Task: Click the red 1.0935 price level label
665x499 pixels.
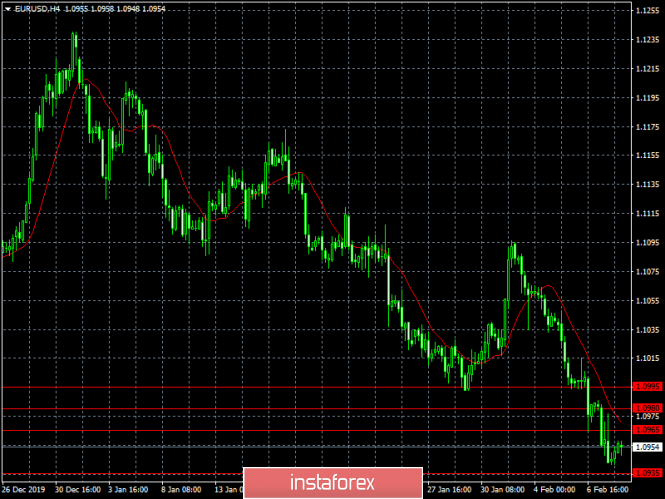Action: point(648,473)
